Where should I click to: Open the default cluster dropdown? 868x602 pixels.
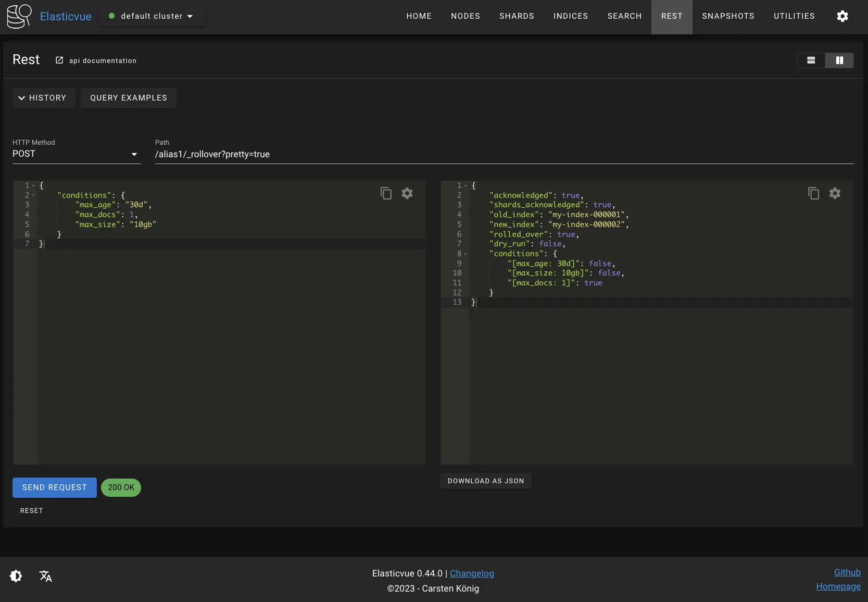tap(151, 16)
